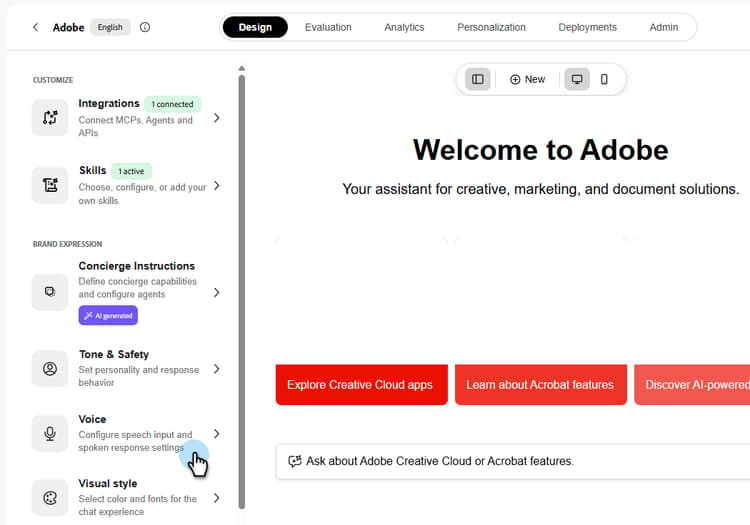750x525 pixels.
Task: Click the English language badge
Action: tap(110, 27)
